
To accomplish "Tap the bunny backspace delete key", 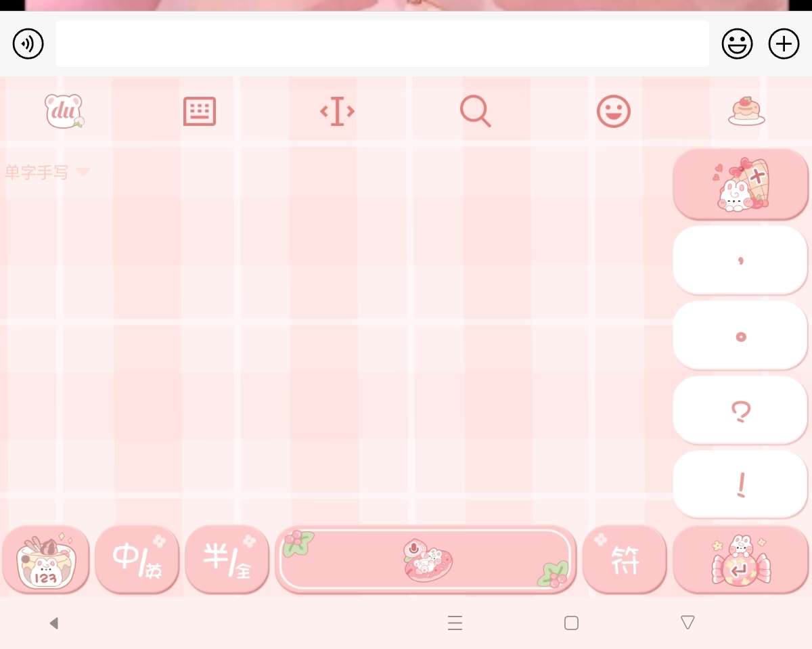I will point(741,185).
